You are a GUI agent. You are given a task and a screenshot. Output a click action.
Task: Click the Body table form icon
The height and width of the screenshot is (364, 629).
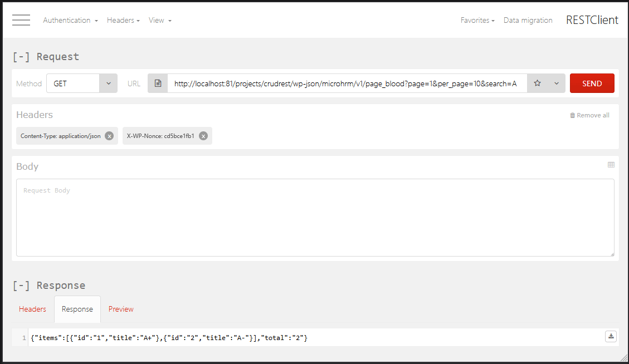coord(611,165)
